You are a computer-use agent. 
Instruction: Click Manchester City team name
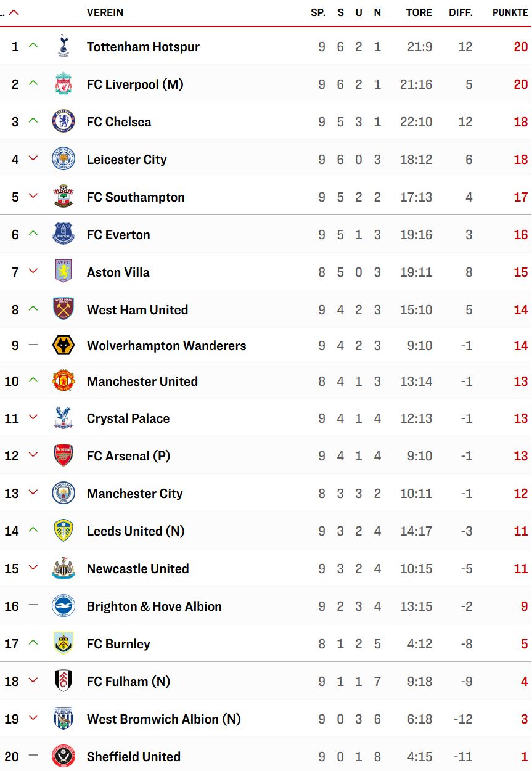click(134, 493)
